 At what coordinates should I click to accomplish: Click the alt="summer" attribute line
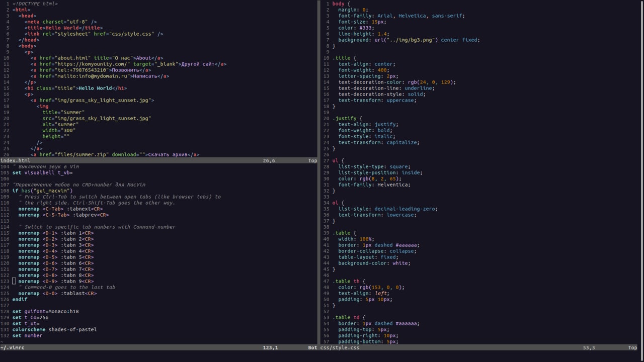[60, 124]
